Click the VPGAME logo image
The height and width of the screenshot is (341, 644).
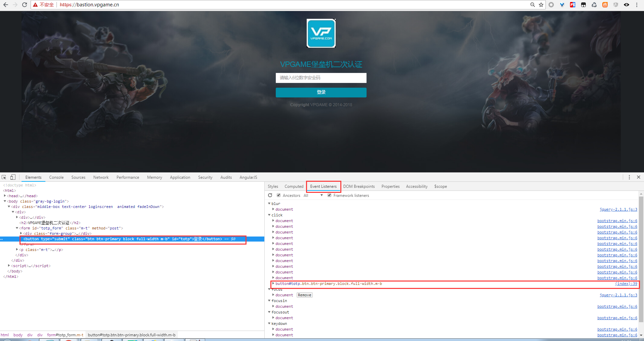point(321,33)
